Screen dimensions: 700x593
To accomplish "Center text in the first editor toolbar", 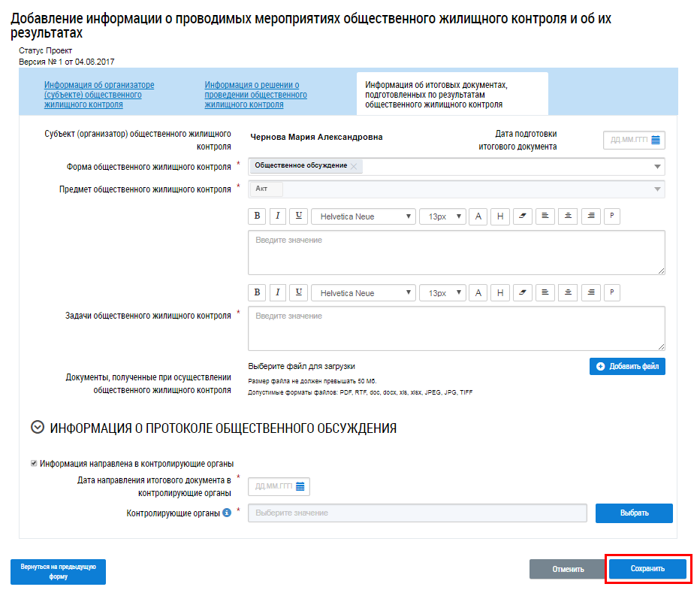I will [568, 216].
